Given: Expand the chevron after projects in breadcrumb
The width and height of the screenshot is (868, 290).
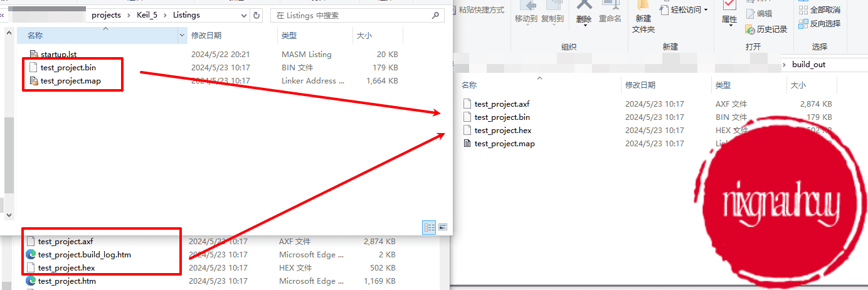Looking at the screenshot, I should pyautogui.click(x=127, y=15).
